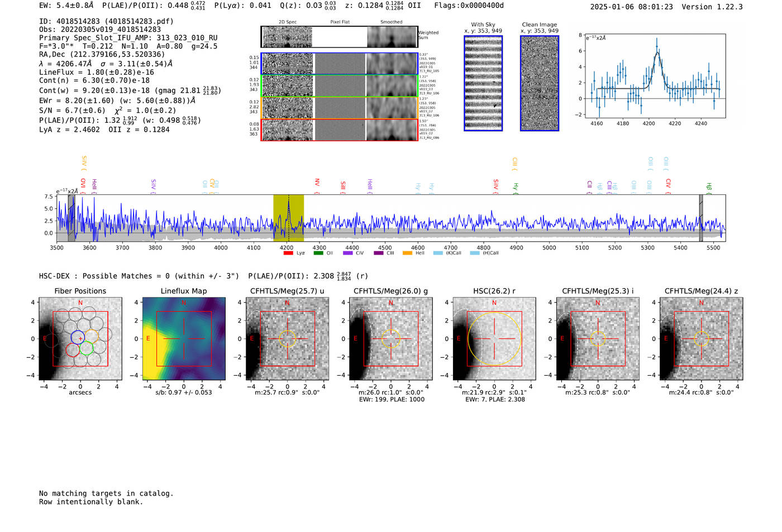This screenshot has height=532, width=782.
Task: Select the orange-bordered 2D spectrum row
Action: click(340, 108)
